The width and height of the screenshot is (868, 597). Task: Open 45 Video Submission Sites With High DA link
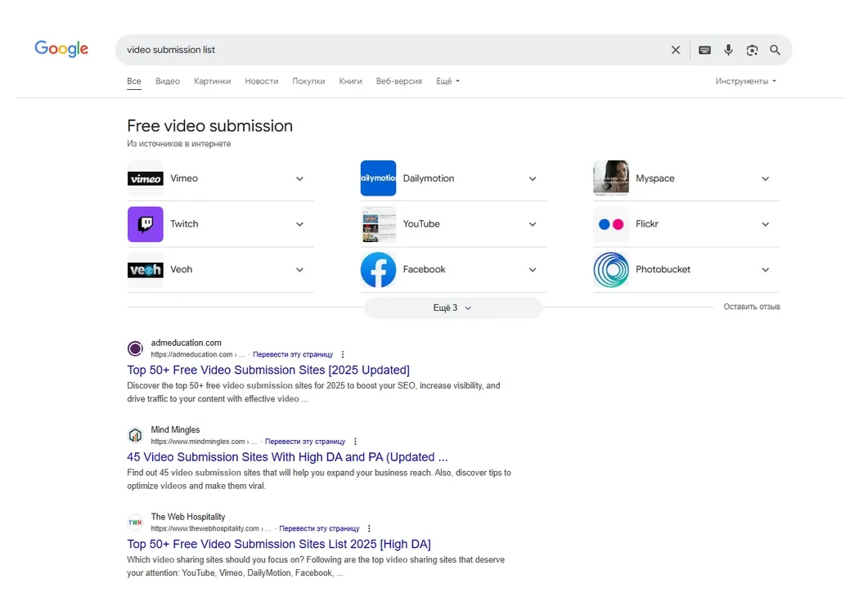tap(287, 457)
